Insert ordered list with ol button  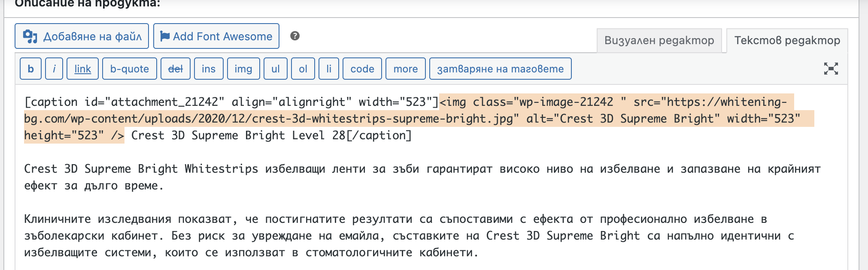click(303, 69)
